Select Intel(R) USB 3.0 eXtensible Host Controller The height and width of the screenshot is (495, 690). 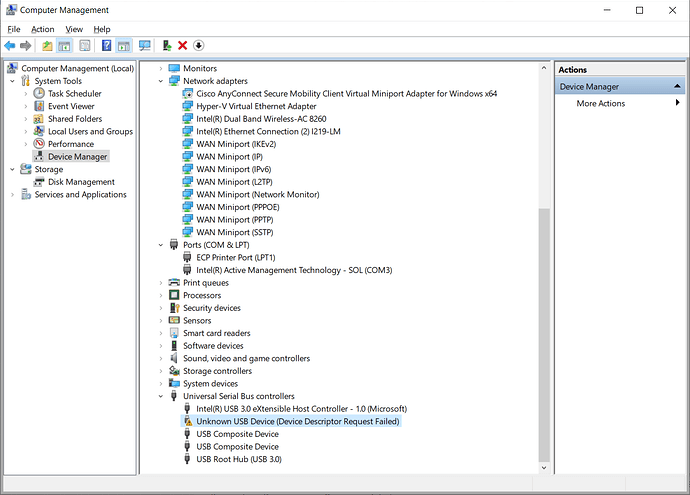301,409
